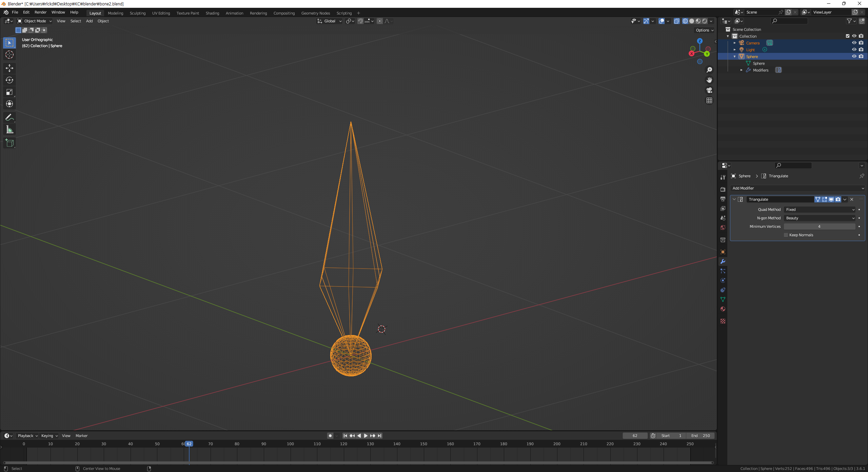Enable Keep Normals checkbox

[786, 235]
